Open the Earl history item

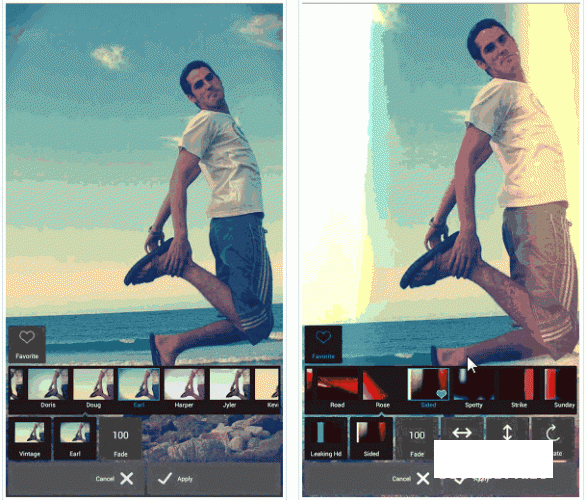coord(75,439)
